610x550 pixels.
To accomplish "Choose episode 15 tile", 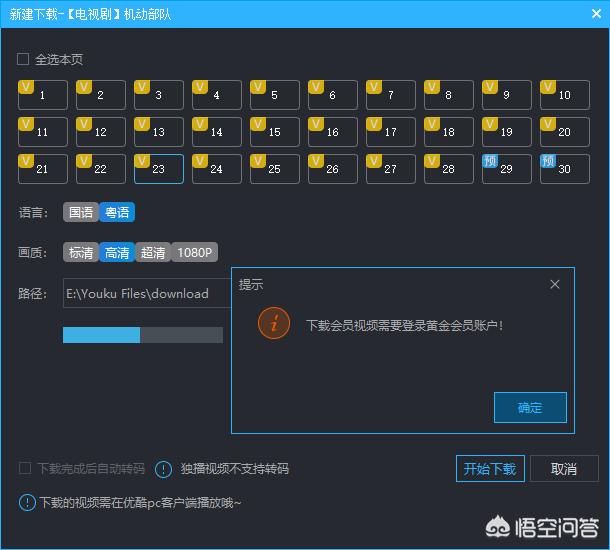I will (275, 132).
